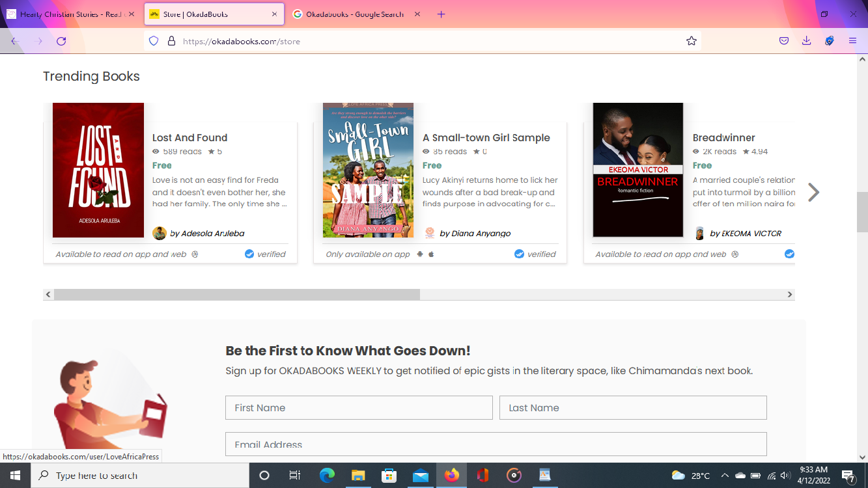This screenshot has height=488, width=868.
Task: Open the Firefox application menu
Action: (852, 41)
